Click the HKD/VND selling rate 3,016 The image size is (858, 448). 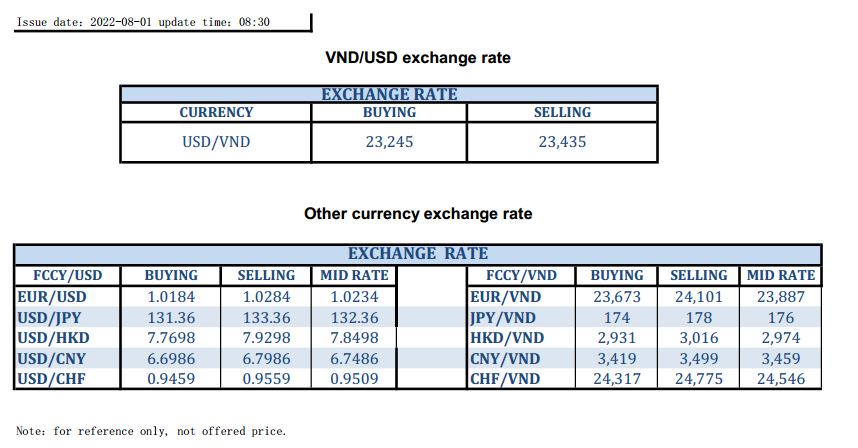pos(698,338)
